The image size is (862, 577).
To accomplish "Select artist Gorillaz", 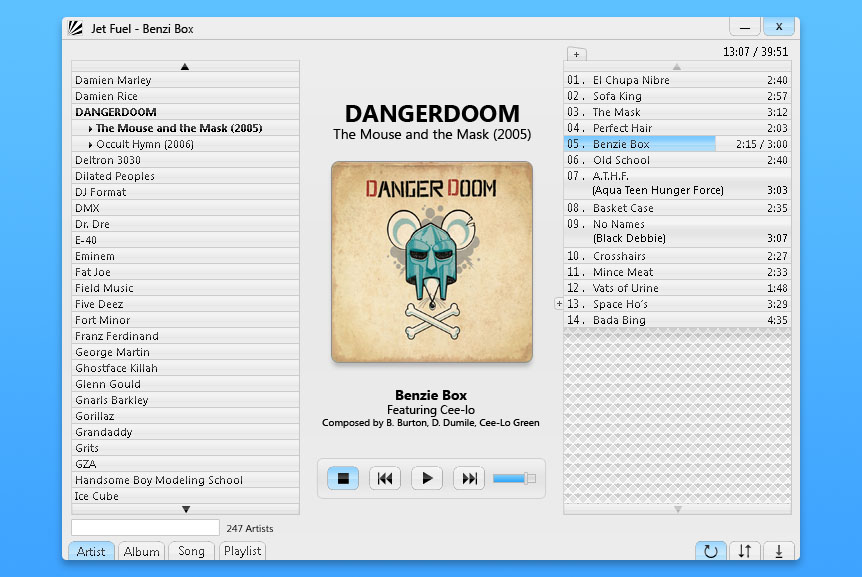I will click(185, 415).
